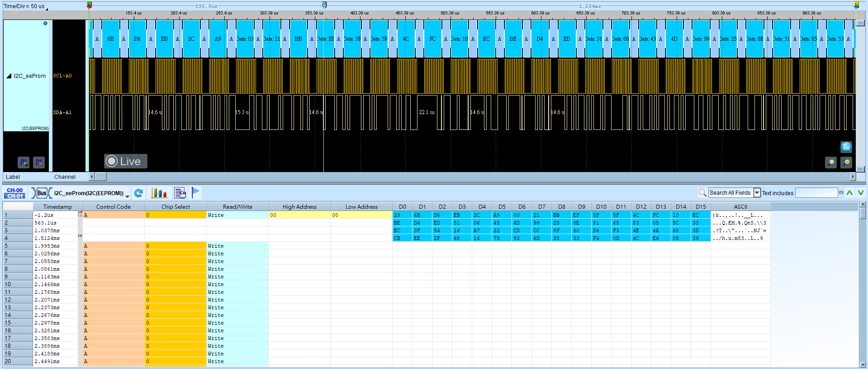Toggle the Live capture button
Screen dimensions: 868x369
126,161
